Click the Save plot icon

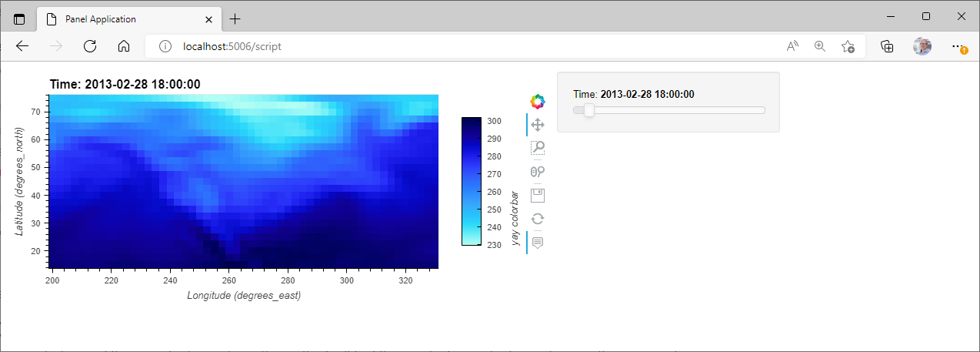pyautogui.click(x=538, y=195)
